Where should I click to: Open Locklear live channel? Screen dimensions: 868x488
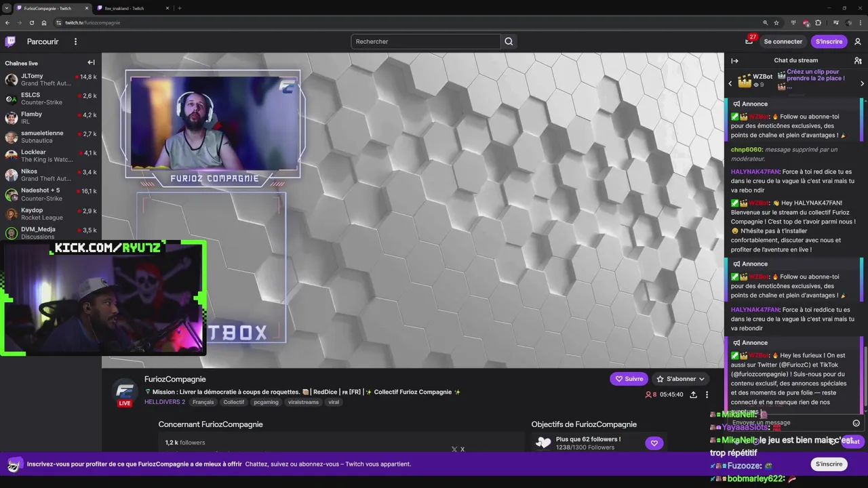click(x=51, y=156)
